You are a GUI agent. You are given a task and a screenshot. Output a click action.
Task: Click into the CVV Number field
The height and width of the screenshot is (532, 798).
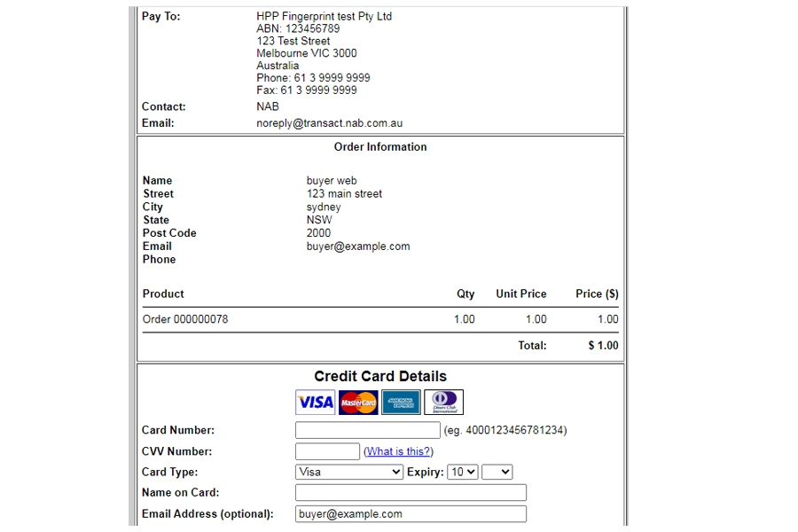327,451
